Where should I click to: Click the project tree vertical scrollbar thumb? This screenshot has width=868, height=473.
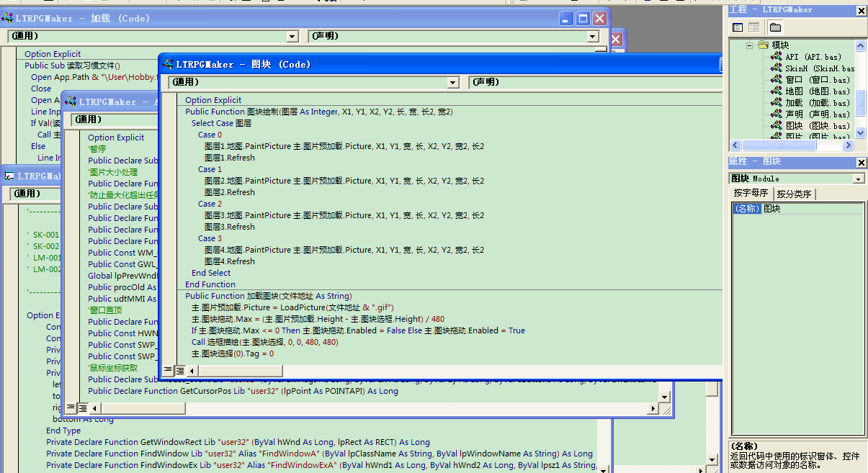point(861,102)
